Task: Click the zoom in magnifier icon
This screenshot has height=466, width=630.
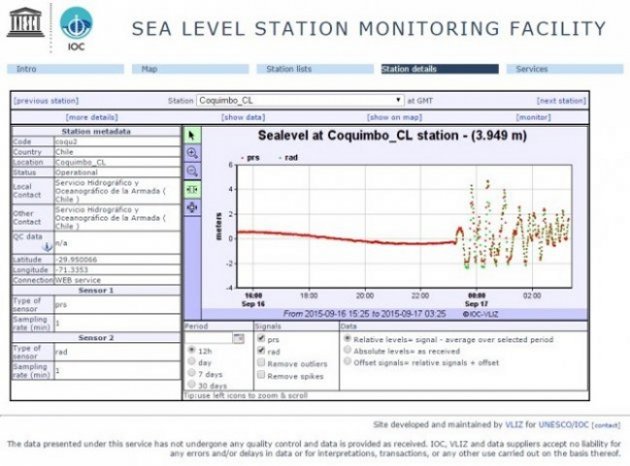Action: coord(192,153)
